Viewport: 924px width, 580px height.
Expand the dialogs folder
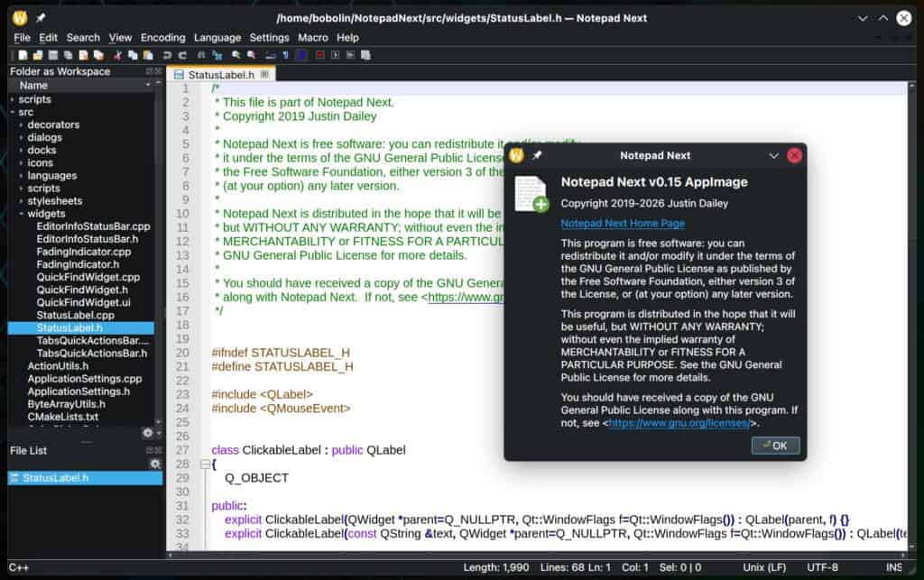22,137
